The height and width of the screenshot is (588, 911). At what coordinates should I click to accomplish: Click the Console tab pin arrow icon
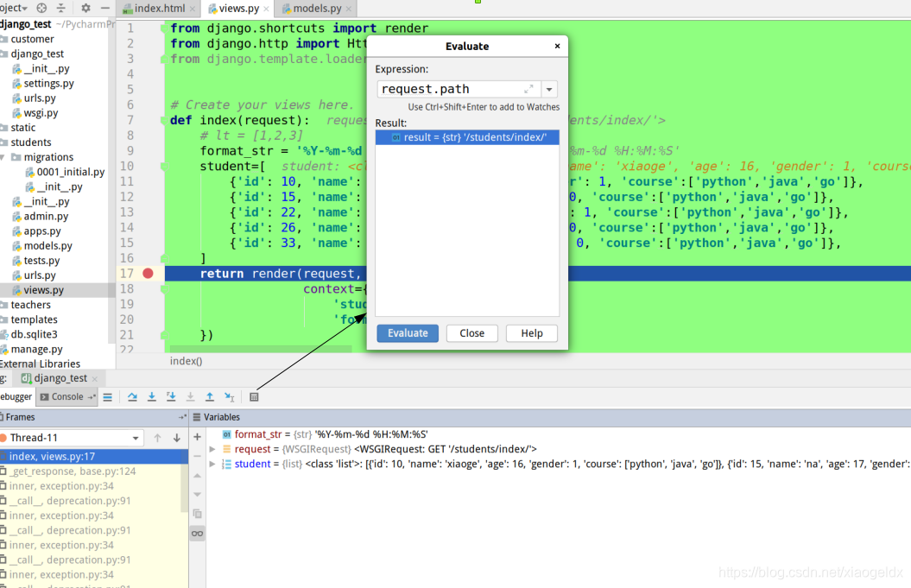point(92,397)
